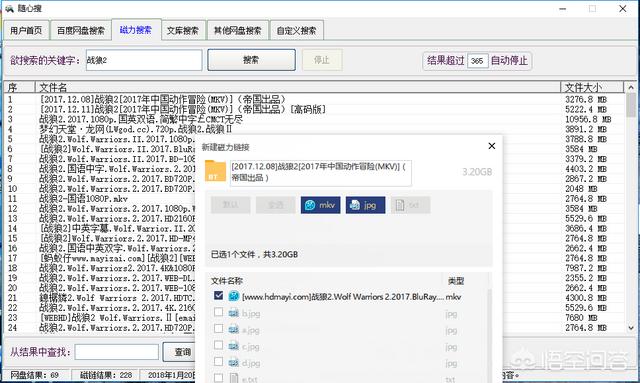This screenshot has height=383, width=640.
Task: Toggle the mkv file type filter
Action: click(320, 205)
